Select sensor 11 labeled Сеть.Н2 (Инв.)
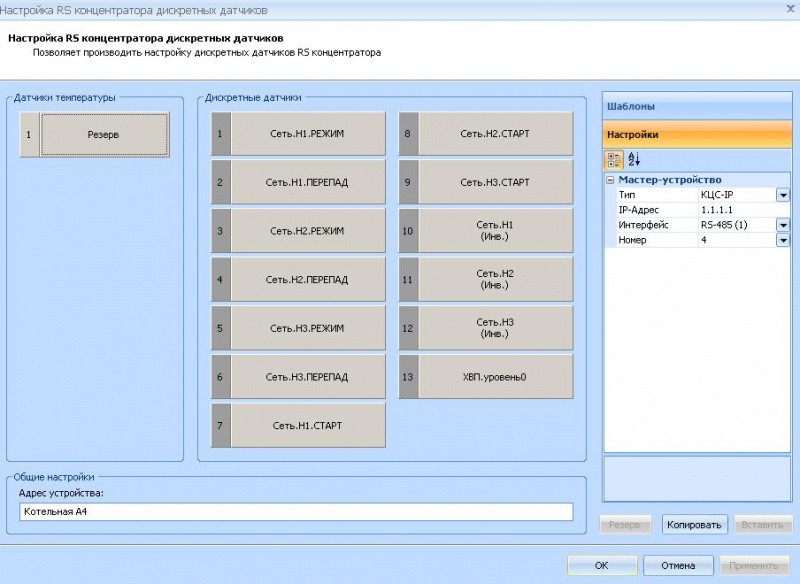The width and height of the screenshot is (800, 584). tap(489, 279)
